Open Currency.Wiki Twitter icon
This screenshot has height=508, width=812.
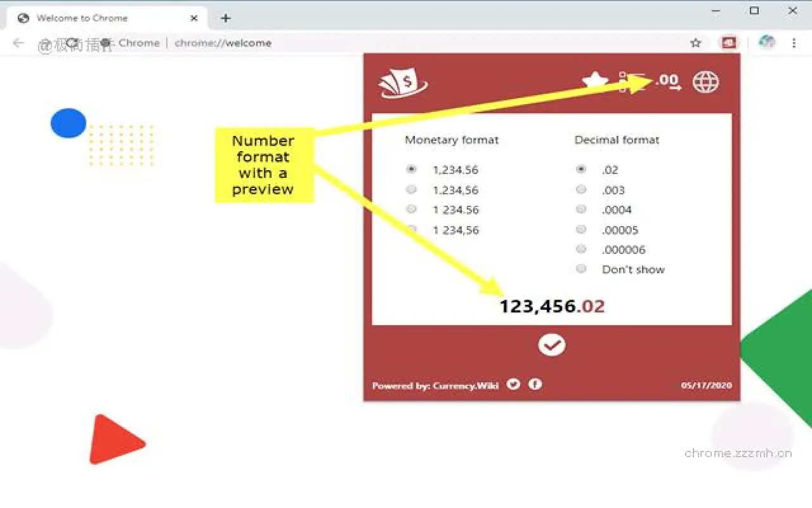point(513,384)
